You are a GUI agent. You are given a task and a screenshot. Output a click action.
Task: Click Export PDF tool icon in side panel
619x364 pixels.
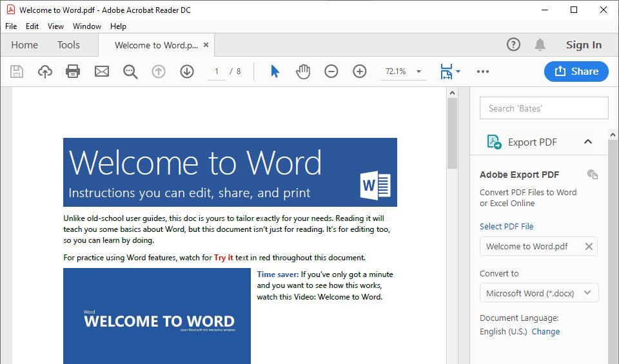pos(495,142)
